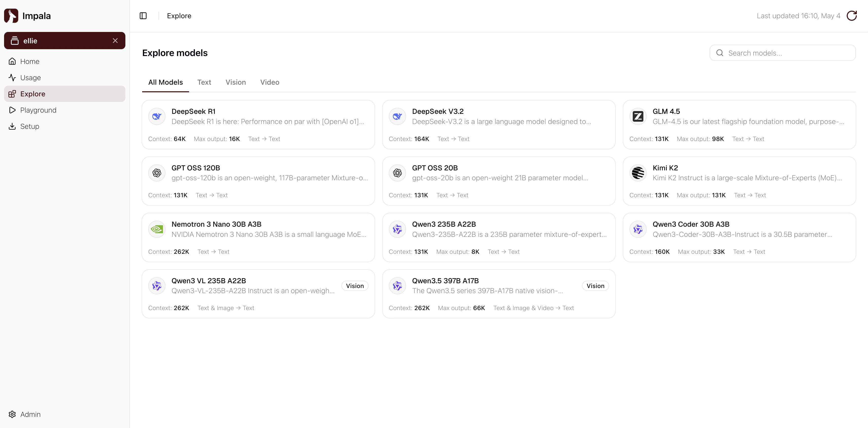The width and height of the screenshot is (868, 428).
Task: Click Vision badge on Qwen3.5 397B card
Action: [595, 286]
